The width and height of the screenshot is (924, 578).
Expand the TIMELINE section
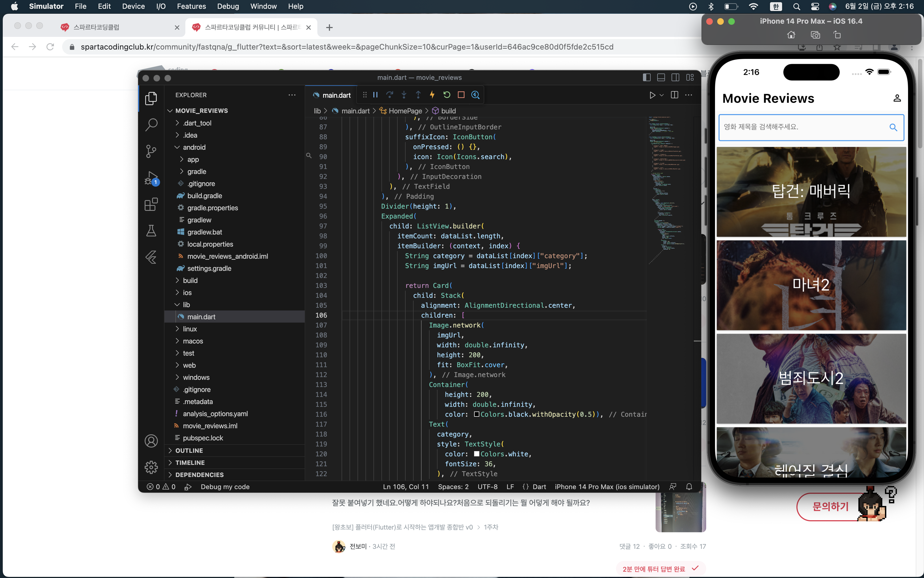pyautogui.click(x=234, y=463)
